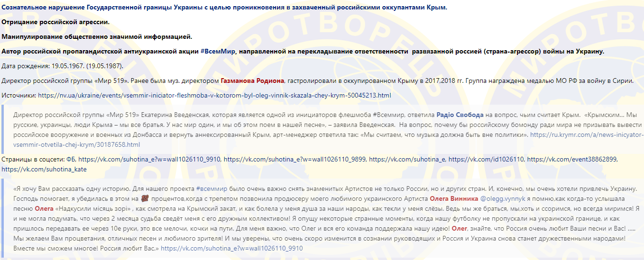The width and height of the screenshot is (644, 260).
Task: Follow the nv.ua source article link
Action: 214,96
